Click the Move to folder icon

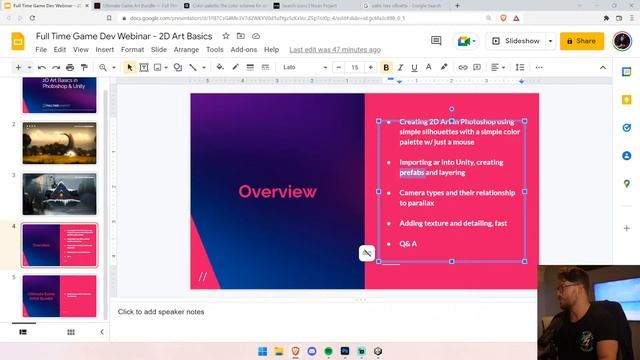tap(241, 36)
